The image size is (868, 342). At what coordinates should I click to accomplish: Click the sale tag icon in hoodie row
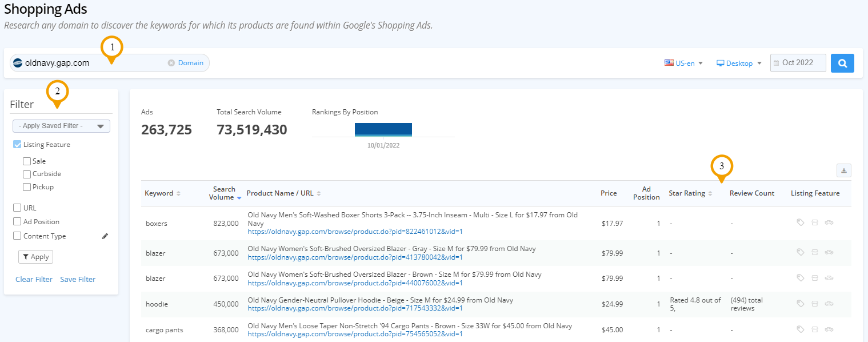click(x=801, y=304)
